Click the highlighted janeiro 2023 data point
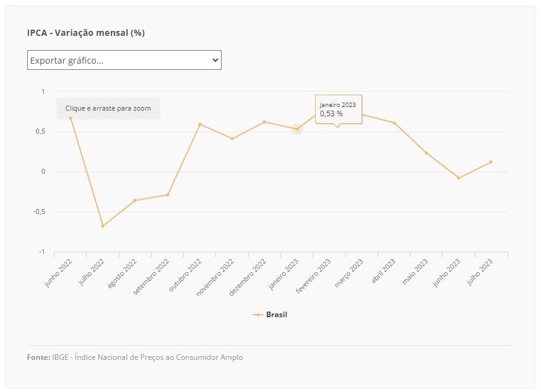The image size is (541, 392). click(x=297, y=129)
